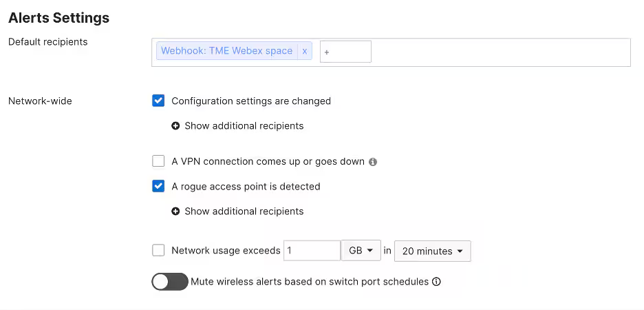This screenshot has width=644, height=310.
Task: Show additional recipients for configuration changes
Action: pyautogui.click(x=244, y=126)
